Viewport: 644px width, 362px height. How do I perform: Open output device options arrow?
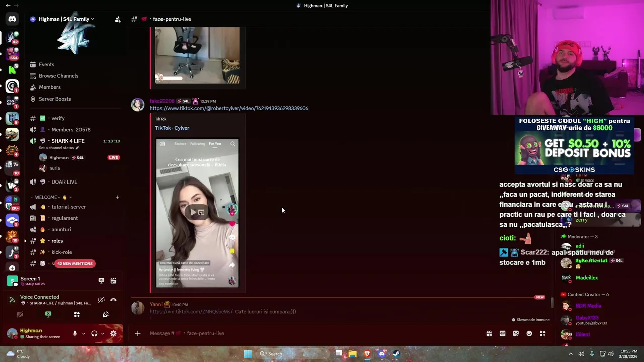103,333
